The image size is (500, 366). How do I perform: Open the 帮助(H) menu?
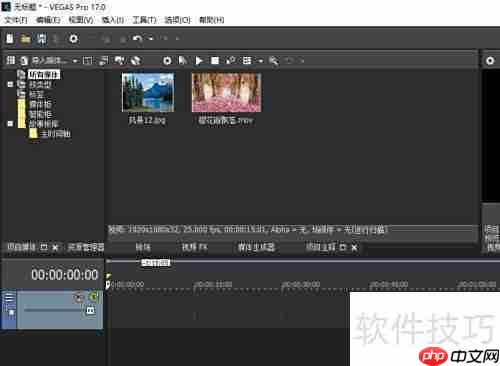[211, 20]
